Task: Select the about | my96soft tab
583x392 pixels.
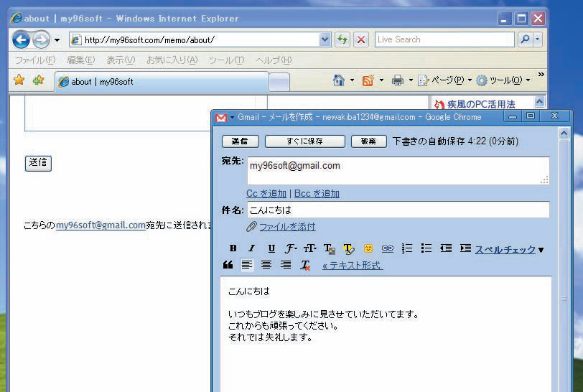Action: pos(162,81)
